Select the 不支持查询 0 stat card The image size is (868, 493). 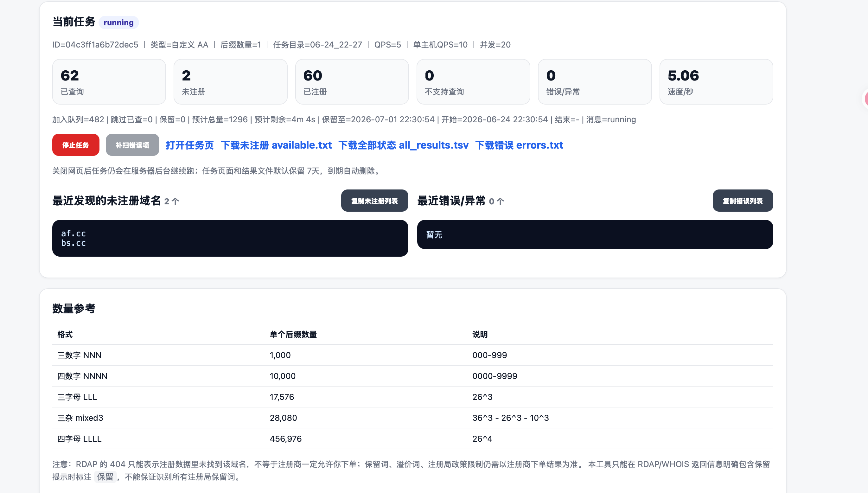[x=473, y=82]
